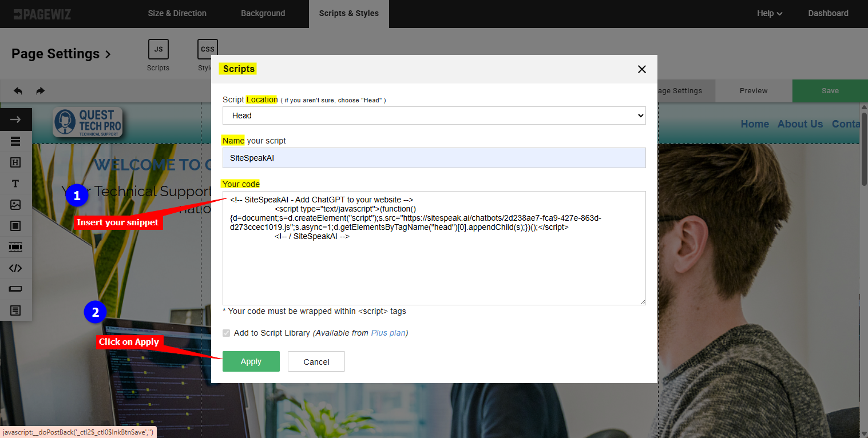Viewport: 868px width, 438px height.
Task: Add a header with the H icon
Action: pyautogui.click(x=15, y=162)
